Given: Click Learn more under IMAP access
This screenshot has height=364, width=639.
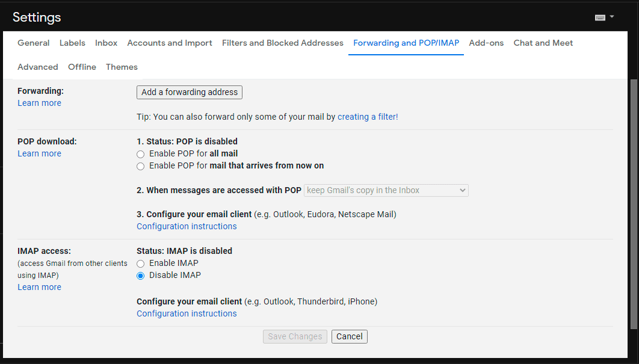Looking at the screenshot, I should tap(39, 287).
